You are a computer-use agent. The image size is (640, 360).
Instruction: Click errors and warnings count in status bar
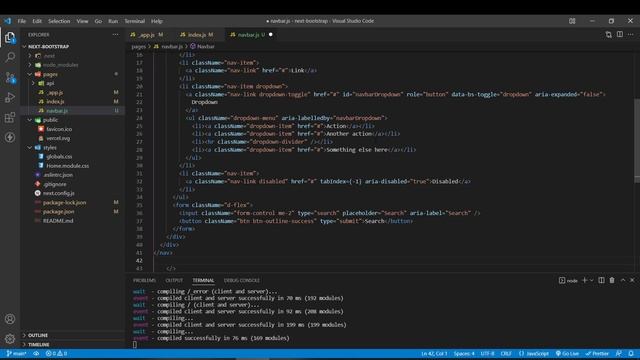[x=56, y=353]
